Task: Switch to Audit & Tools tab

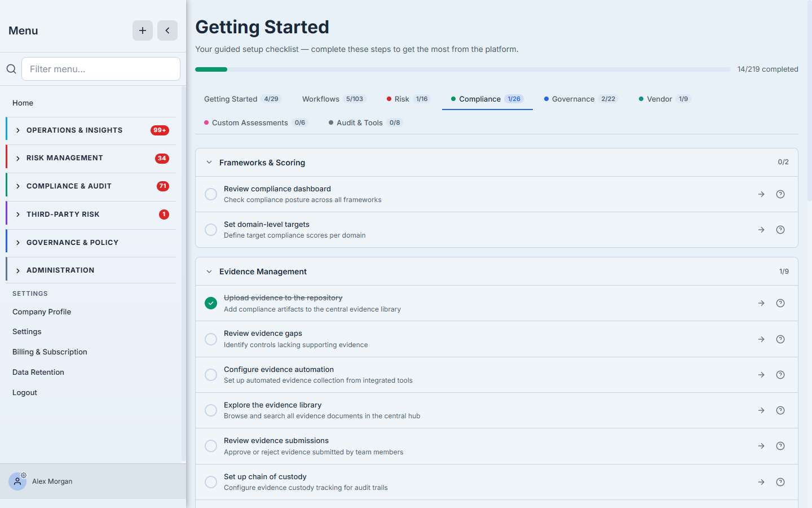Action: pyautogui.click(x=365, y=122)
